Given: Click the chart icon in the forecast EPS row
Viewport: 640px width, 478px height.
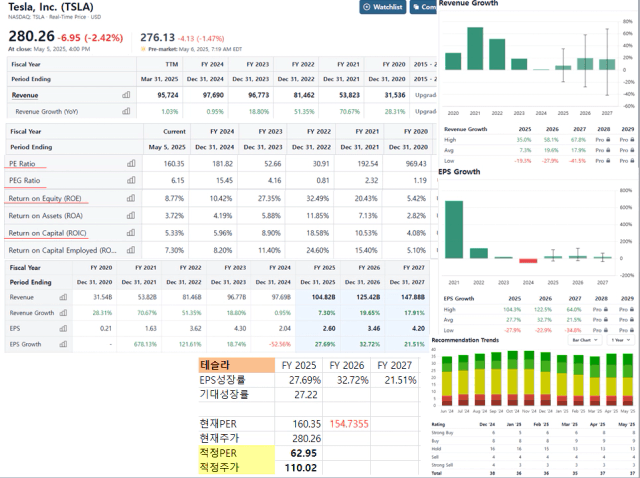Looking at the screenshot, I should (63, 328).
